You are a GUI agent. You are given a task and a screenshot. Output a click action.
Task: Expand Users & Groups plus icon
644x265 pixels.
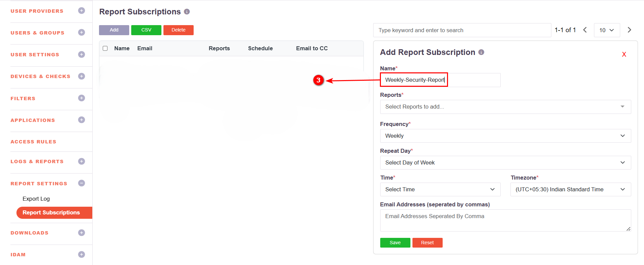82,32
